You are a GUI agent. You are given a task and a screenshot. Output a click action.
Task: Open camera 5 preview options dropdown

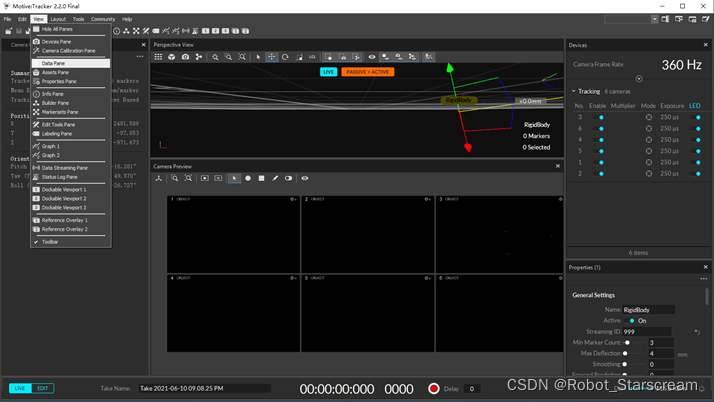click(x=428, y=278)
